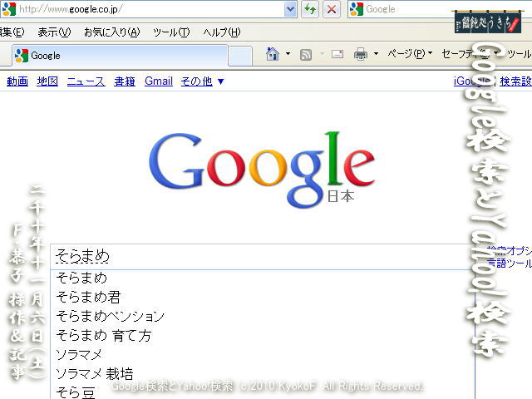Open the address bar history dropdown arrow
The width and height of the screenshot is (532, 399).
tap(290, 9)
